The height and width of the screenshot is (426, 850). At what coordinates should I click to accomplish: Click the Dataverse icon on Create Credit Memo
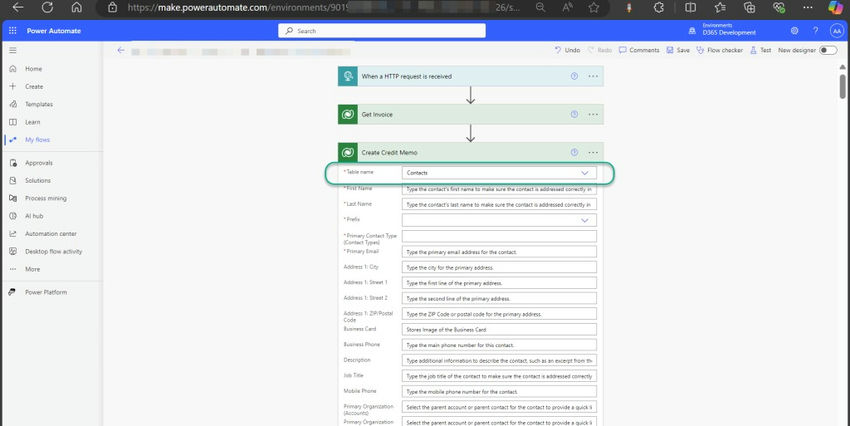(x=348, y=152)
